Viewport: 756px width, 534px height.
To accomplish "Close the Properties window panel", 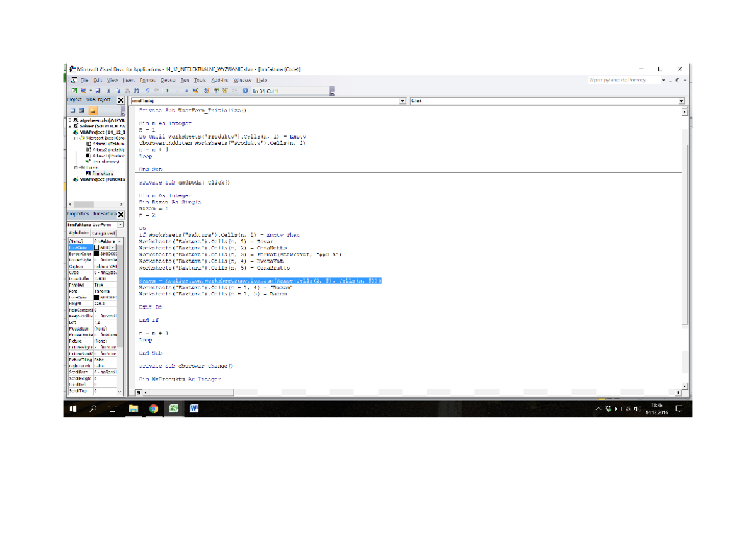I will click(x=121, y=215).
